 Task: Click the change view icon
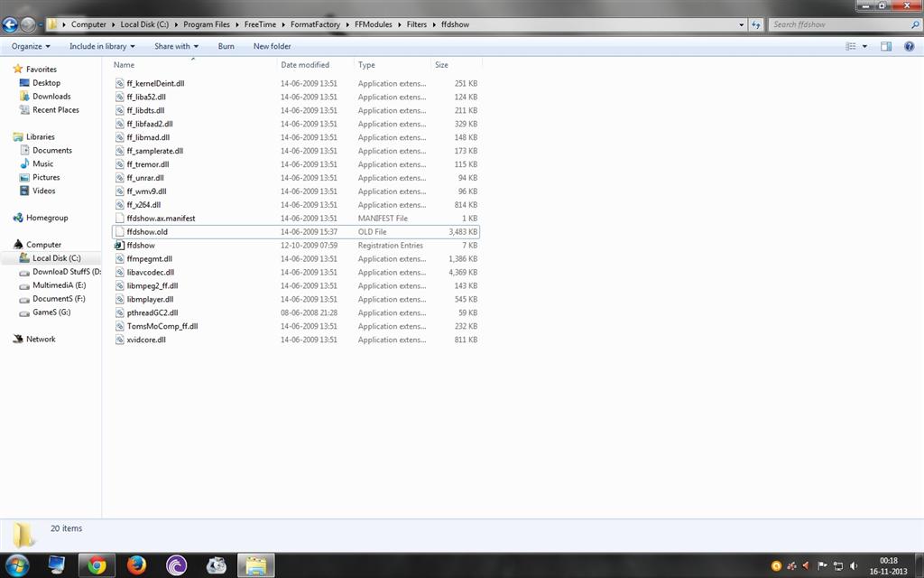(851, 46)
